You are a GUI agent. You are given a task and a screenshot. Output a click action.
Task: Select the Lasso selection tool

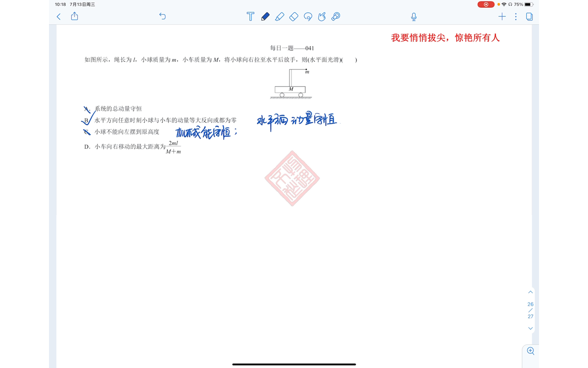(308, 16)
